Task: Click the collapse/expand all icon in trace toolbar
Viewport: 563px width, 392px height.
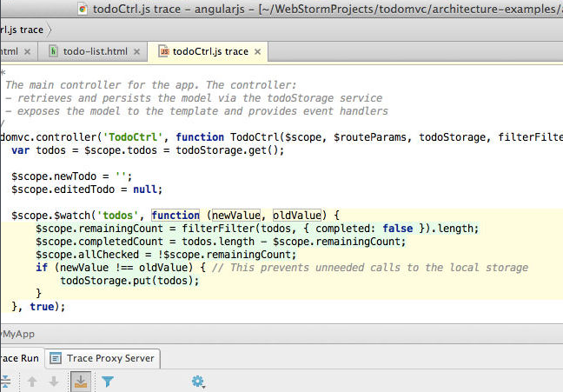Action: point(4,381)
